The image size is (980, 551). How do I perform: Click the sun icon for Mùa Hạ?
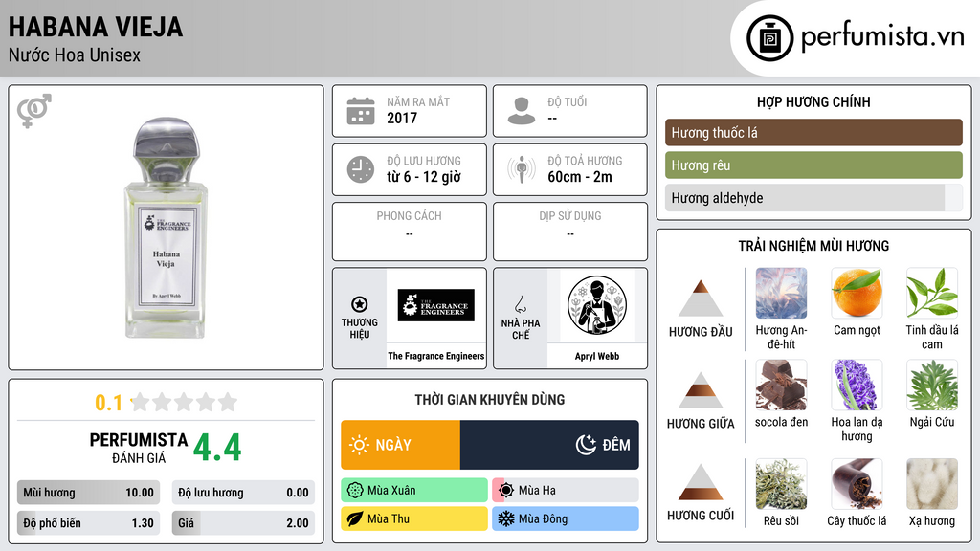coord(506,491)
